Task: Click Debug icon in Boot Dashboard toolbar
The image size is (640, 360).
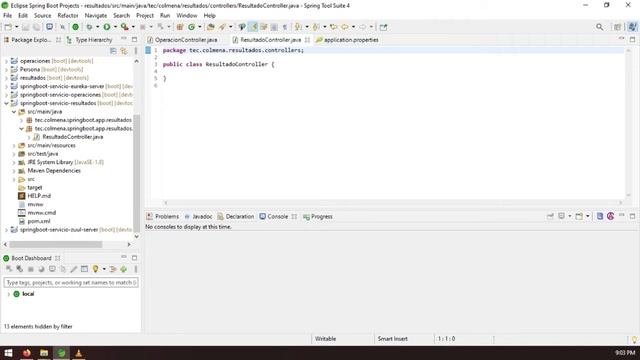Action: coord(19,269)
